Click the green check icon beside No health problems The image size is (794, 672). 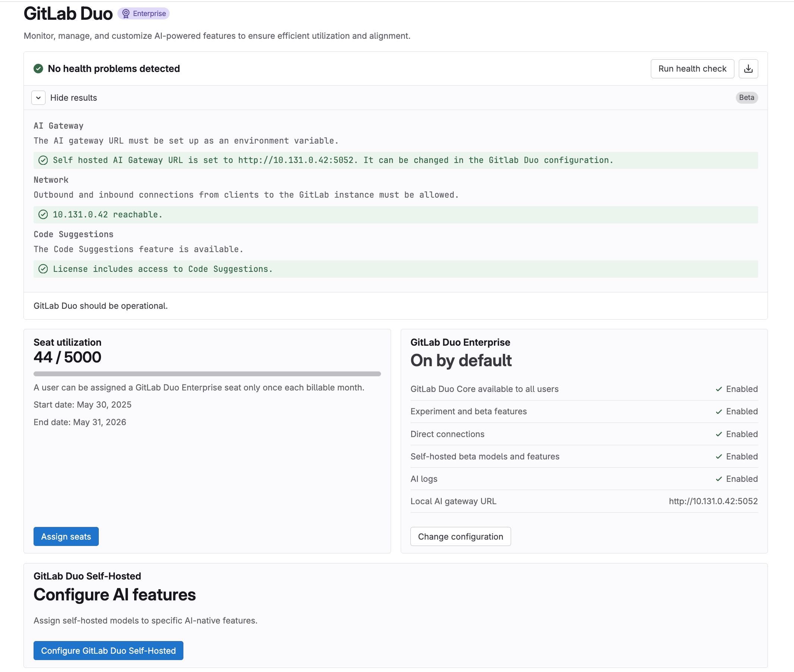(38, 69)
